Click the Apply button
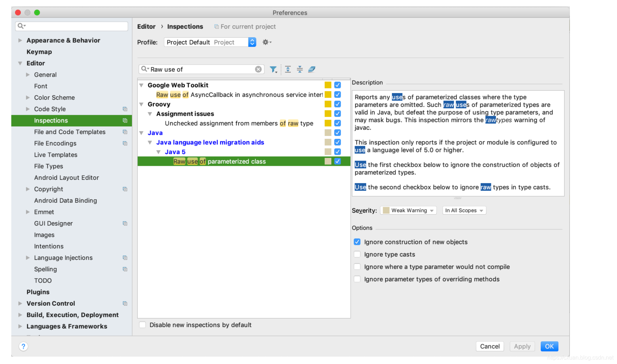 tap(522, 346)
